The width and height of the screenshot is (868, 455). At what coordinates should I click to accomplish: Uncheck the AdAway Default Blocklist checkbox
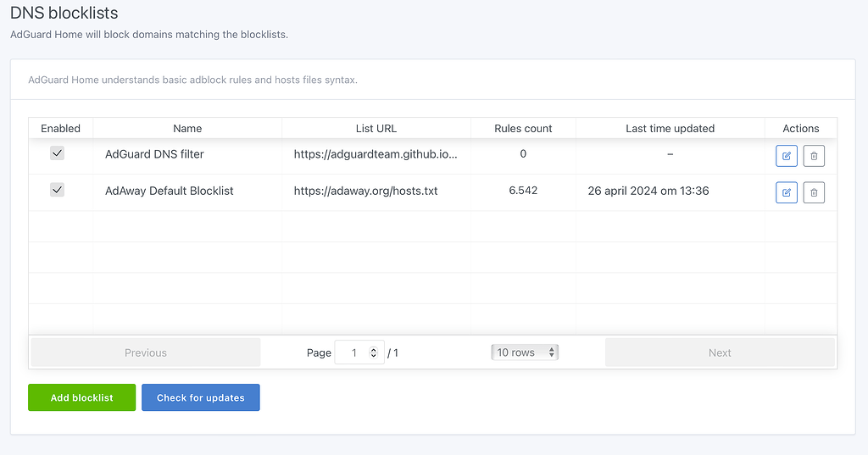tap(57, 190)
